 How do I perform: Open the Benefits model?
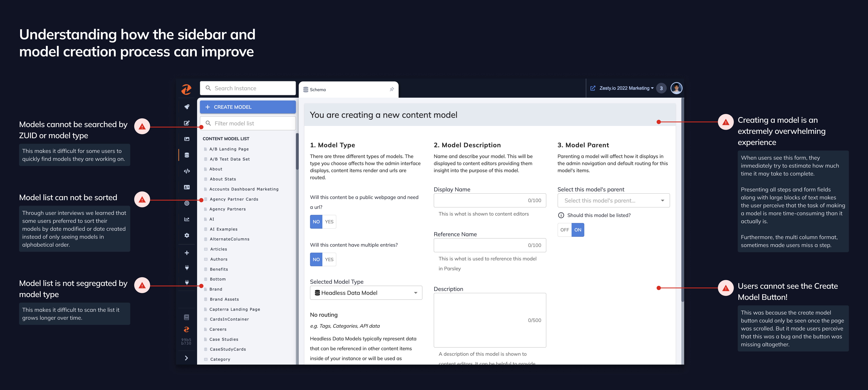point(219,269)
